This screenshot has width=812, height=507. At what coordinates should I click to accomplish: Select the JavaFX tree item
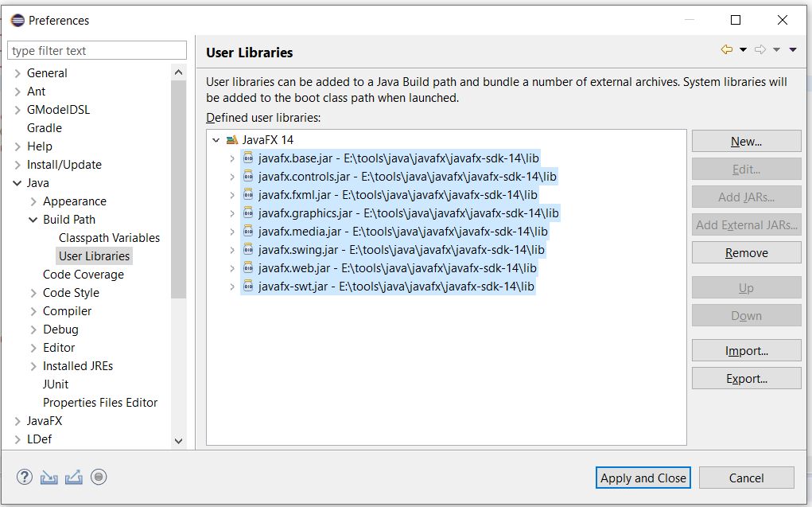tap(45, 421)
